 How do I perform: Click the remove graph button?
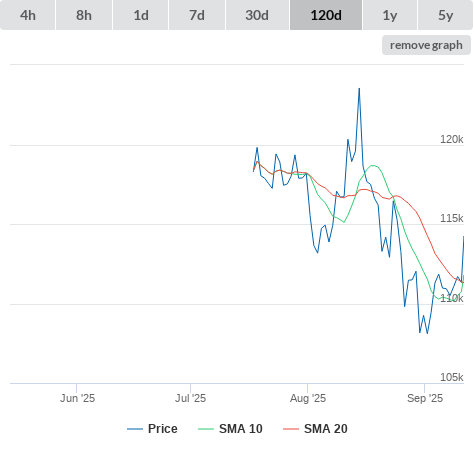[x=426, y=45]
